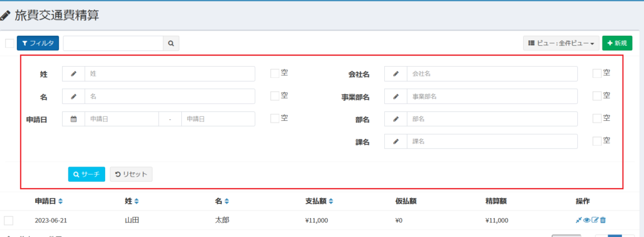
Task: Click the pencil icon beside 会社名 field
Action: [x=396, y=74]
